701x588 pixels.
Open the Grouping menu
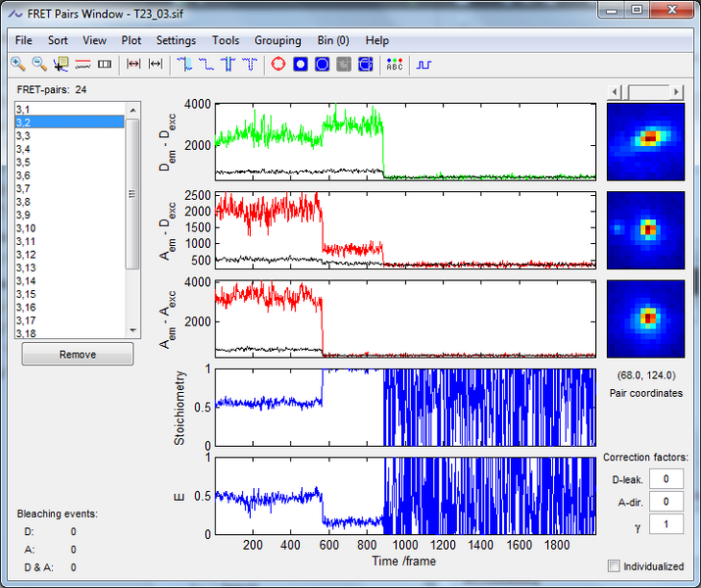[x=277, y=40]
